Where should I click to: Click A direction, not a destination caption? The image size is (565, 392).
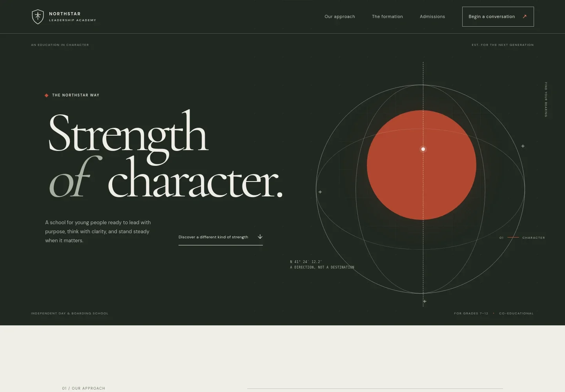[322, 267]
